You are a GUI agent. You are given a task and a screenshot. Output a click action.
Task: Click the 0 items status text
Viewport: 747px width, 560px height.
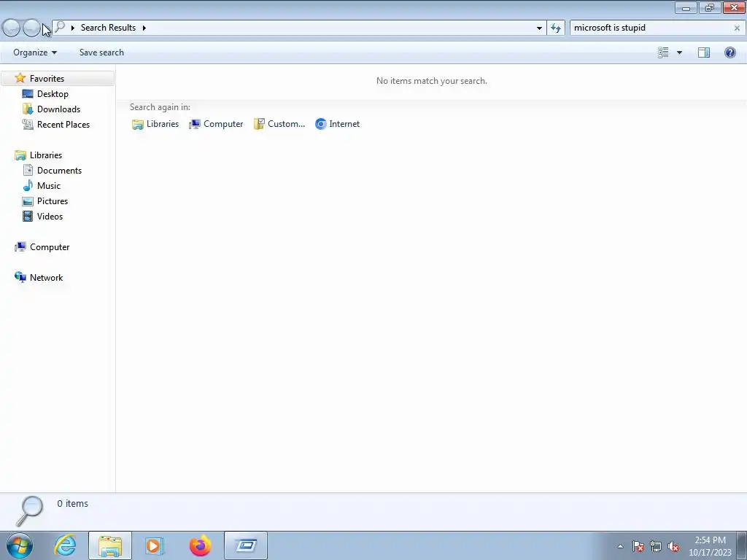[72, 503]
